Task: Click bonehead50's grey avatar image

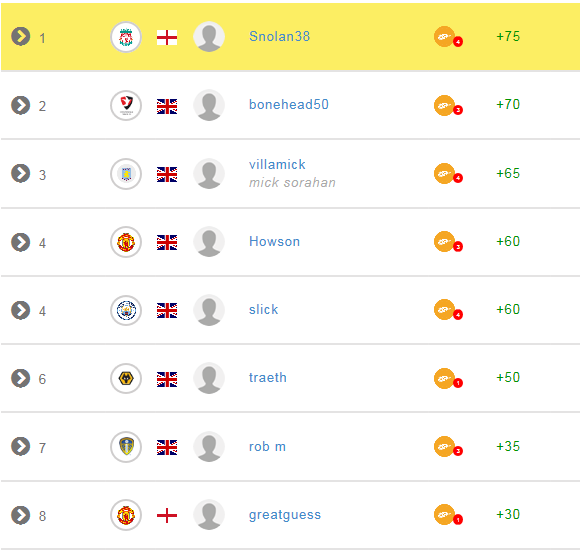Action: point(209,105)
